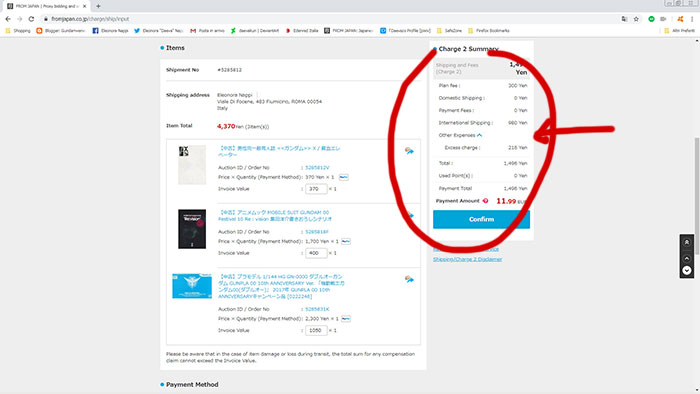Select the FROM JAPAN Proxy bidding tab
Screen dimensions: 700x394
pyautogui.click(x=46, y=6)
